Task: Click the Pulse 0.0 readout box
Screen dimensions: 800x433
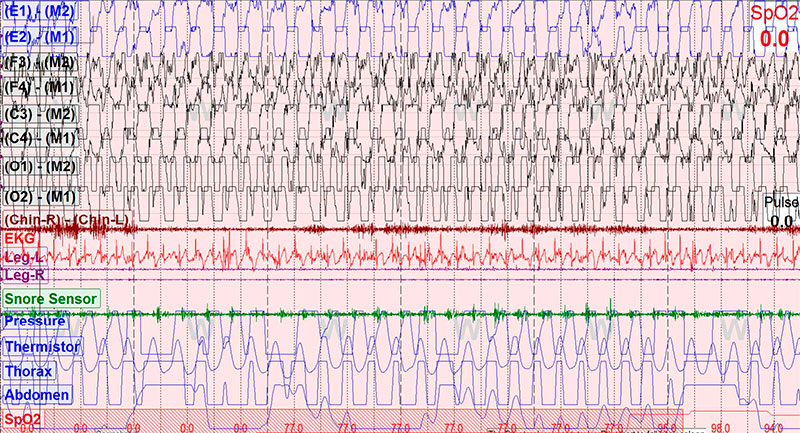Action: 781,211
